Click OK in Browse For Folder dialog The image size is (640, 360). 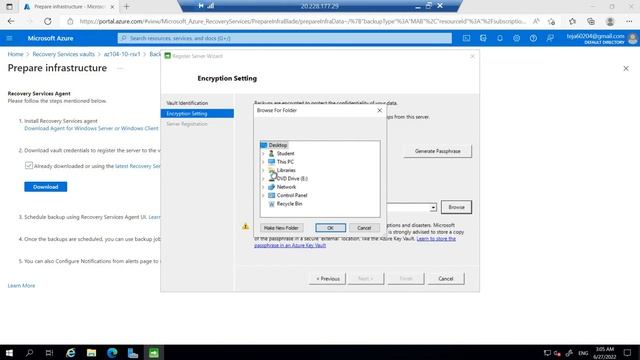point(330,228)
